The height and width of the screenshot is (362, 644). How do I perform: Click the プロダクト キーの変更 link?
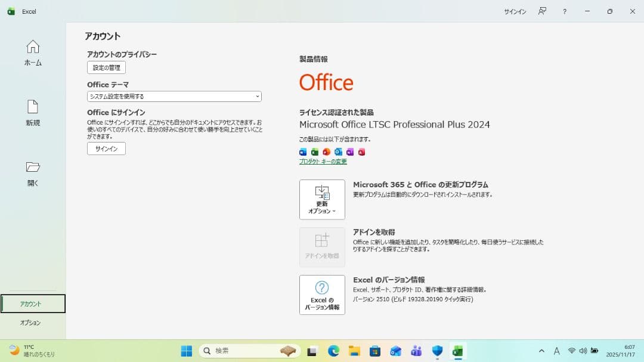click(x=323, y=162)
